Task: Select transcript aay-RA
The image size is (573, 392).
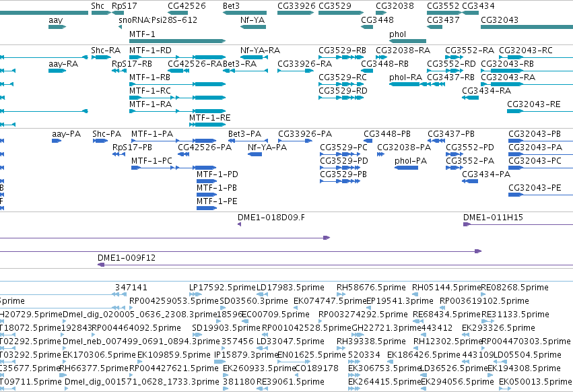Action: coord(57,71)
